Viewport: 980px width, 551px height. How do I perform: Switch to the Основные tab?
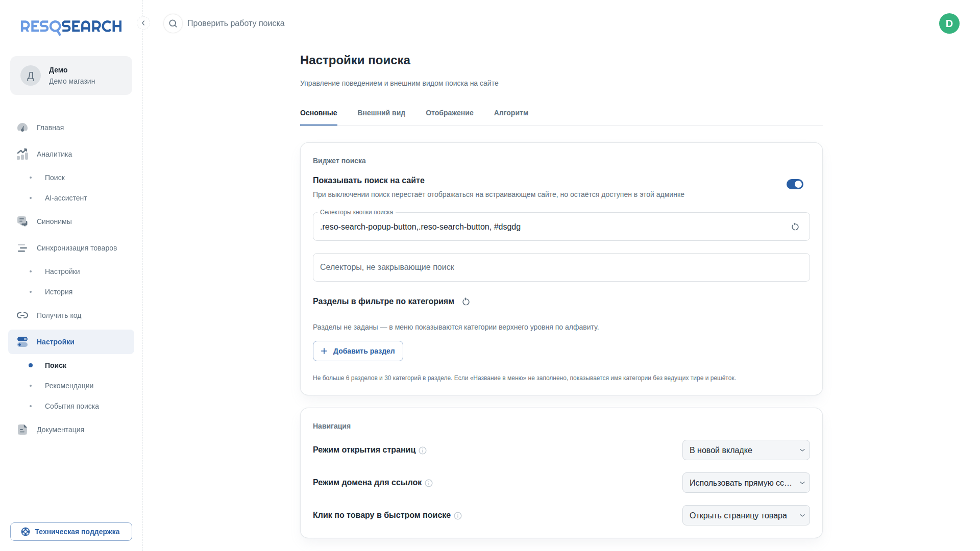pos(318,113)
